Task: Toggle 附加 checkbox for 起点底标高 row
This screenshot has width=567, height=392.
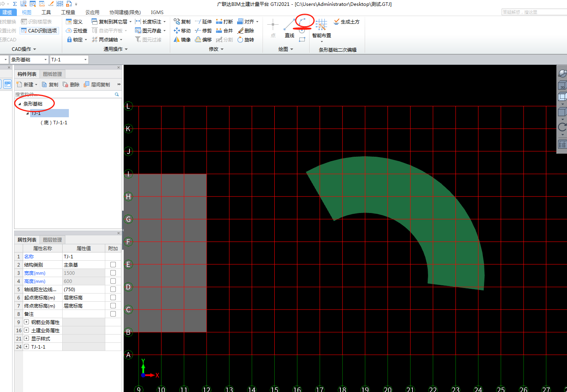Action: point(113,297)
